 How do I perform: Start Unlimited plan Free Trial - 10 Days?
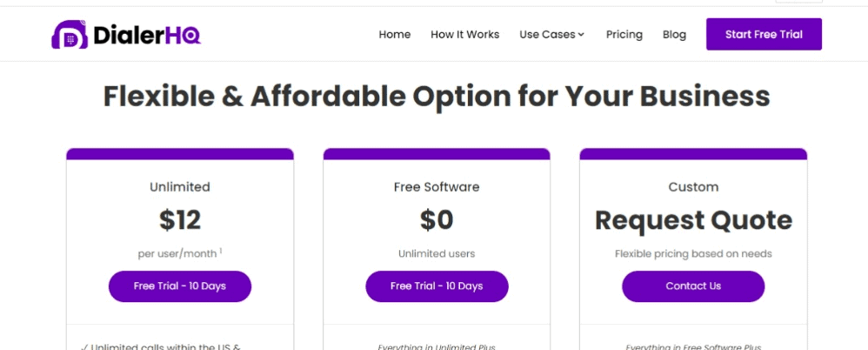(180, 286)
